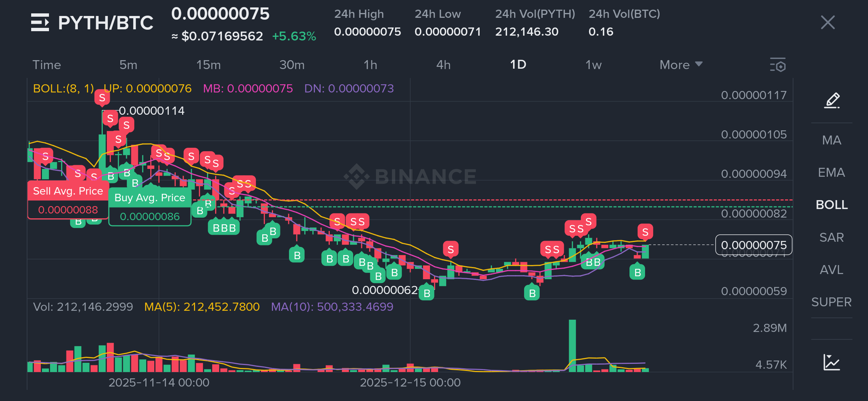Click the Buy Avg. Price label
Image resolution: width=868 pixels, height=401 pixels.
149,198
